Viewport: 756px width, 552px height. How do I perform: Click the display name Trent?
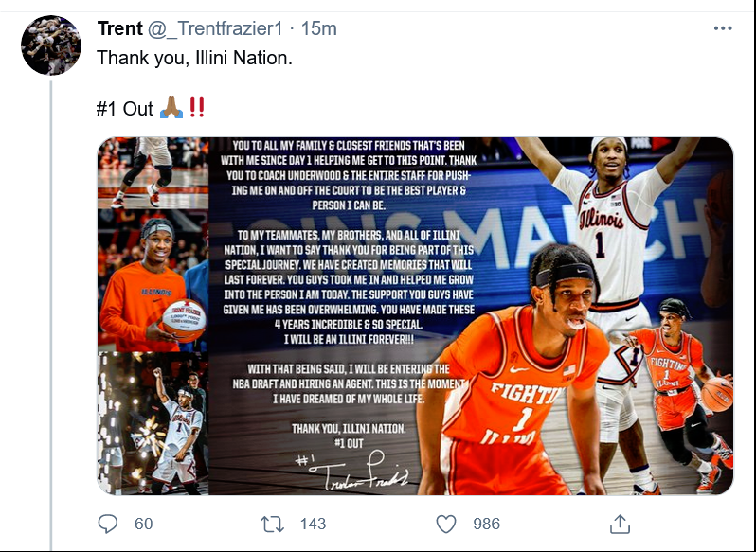pos(119,29)
